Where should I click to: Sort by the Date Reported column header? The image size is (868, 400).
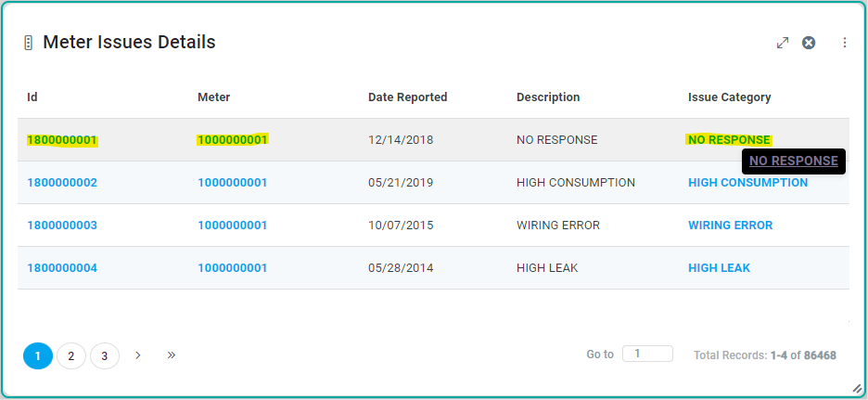coord(407,97)
